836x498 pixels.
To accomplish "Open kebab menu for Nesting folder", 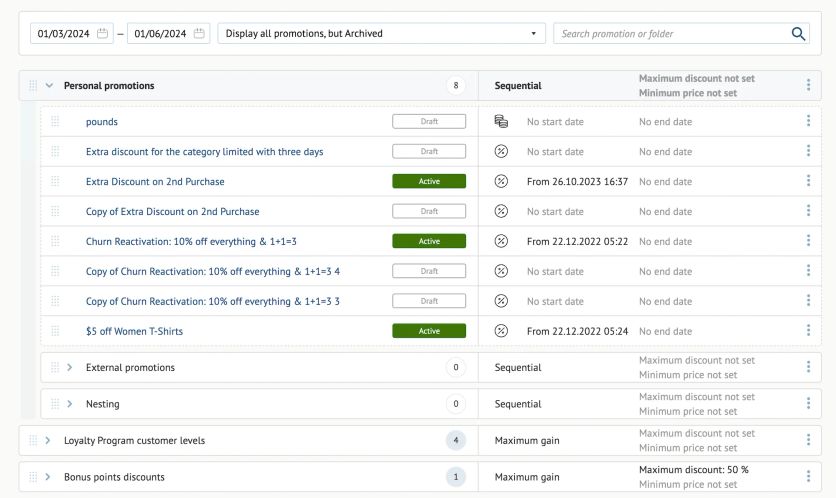I will [808, 404].
